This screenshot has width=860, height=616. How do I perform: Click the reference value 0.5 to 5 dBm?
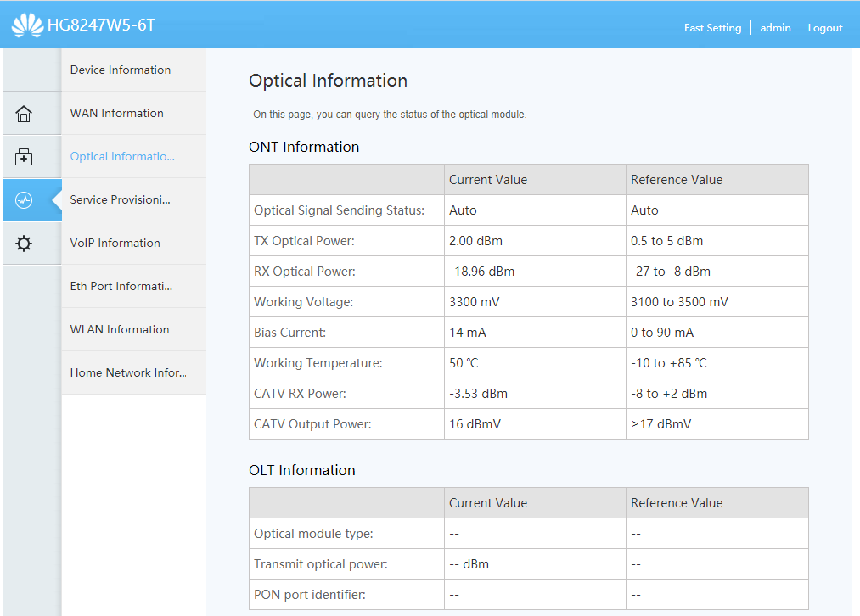tap(666, 241)
